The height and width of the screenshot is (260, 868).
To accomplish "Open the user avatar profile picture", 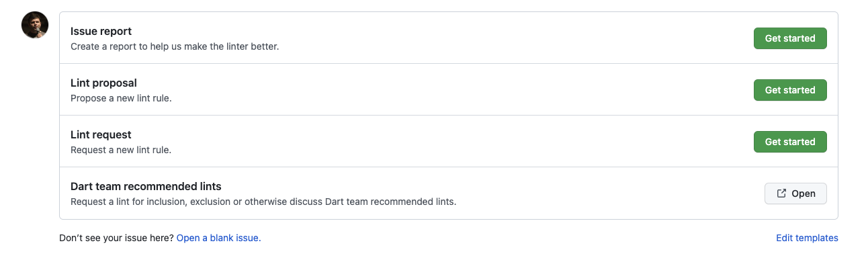I will pos(35,26).
